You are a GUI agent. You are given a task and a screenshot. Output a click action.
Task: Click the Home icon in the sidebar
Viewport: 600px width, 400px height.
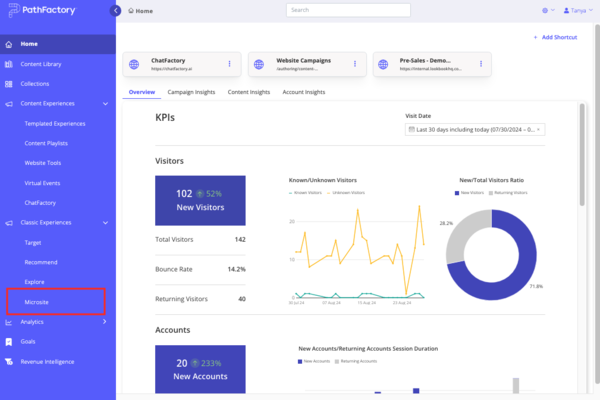[x=9, y=44]
